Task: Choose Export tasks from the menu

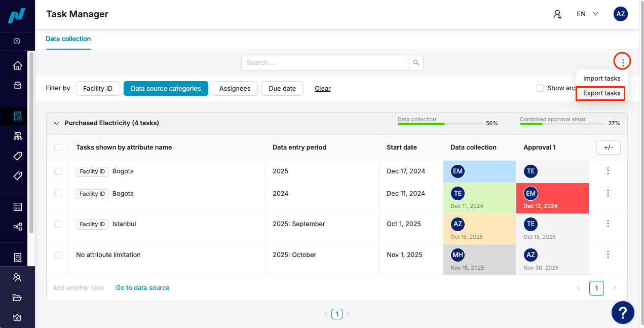Action: [602, 93]
